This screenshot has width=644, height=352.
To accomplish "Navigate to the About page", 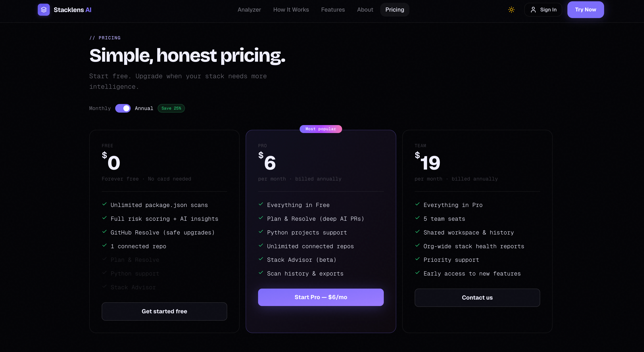I will pos(365,10).
